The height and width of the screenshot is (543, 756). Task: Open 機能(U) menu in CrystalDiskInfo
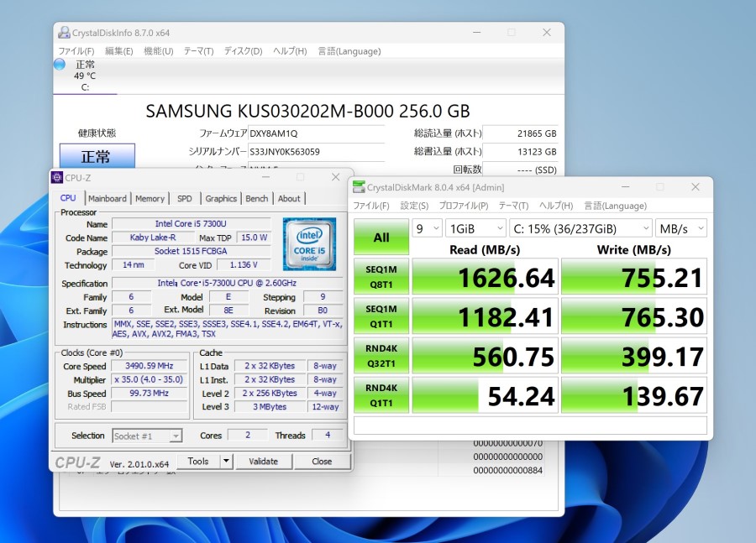click(159, 51)
